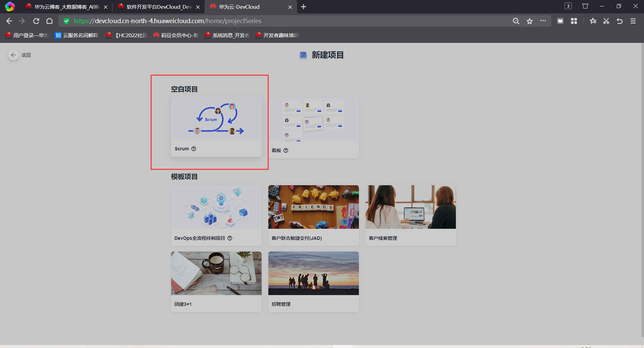Select the 看板 blank project card
The height and width of the screenshot is (348, 644).
[314, 128]
